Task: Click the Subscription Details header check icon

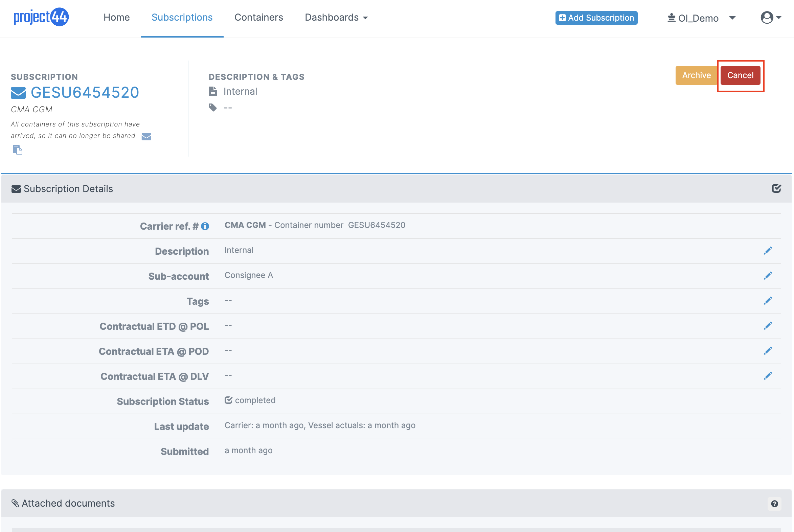Action: coord(776,188)
